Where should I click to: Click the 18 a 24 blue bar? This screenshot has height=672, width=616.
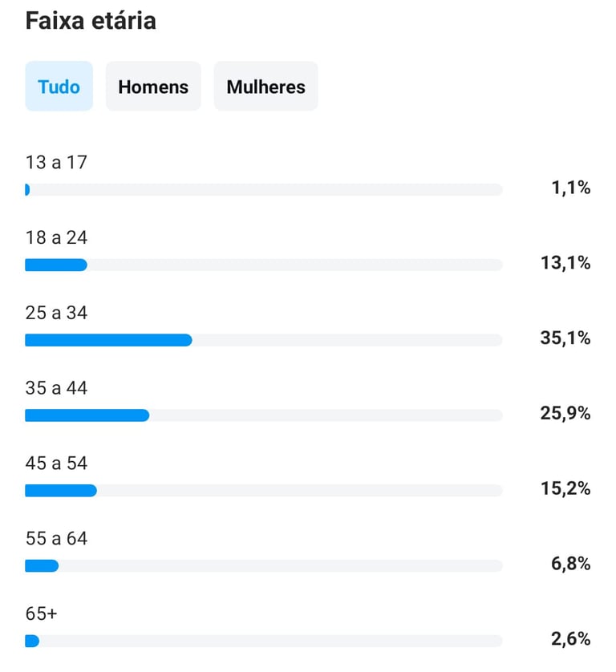click(56, 265)
